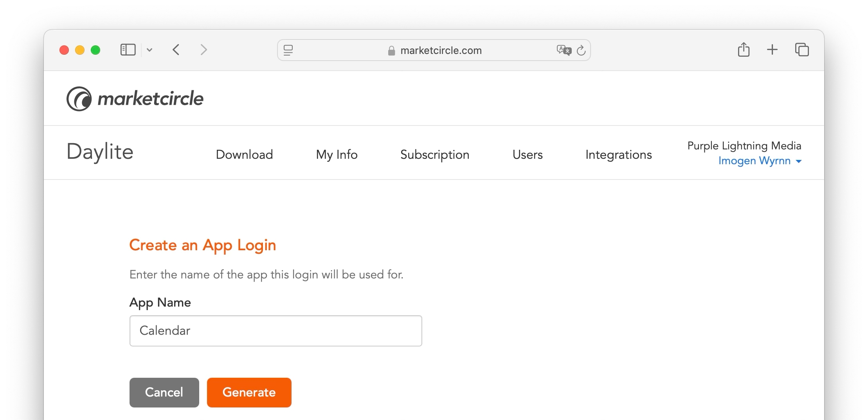Viewport: 868px width, 420px height.
Task: Open the Download menu item
Action: [244, 154]
